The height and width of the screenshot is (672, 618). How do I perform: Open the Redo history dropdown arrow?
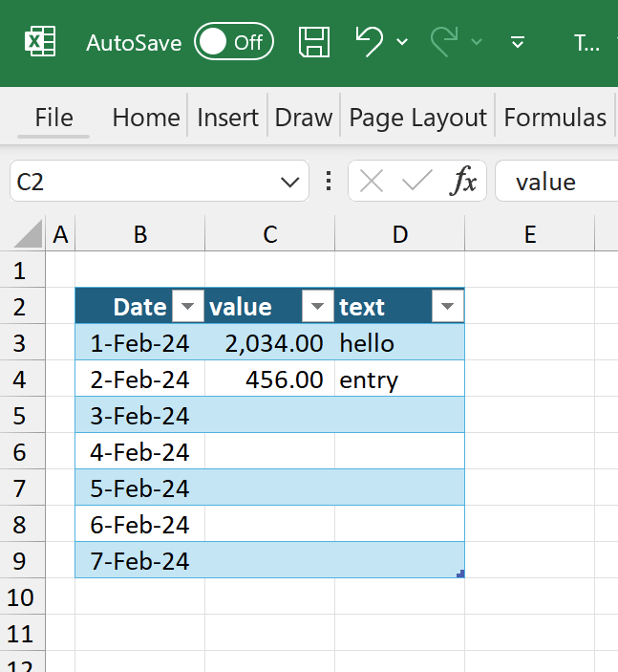click(x=477, y=42)
